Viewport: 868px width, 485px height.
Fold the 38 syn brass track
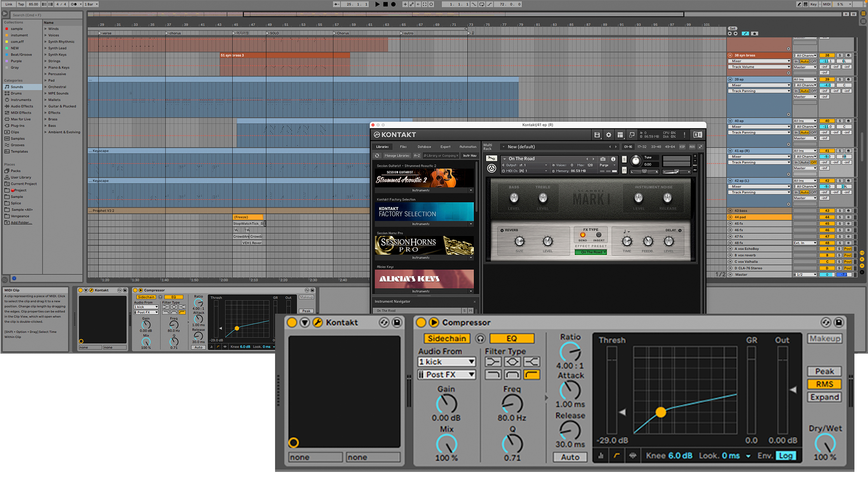click(x=730, y=55)
